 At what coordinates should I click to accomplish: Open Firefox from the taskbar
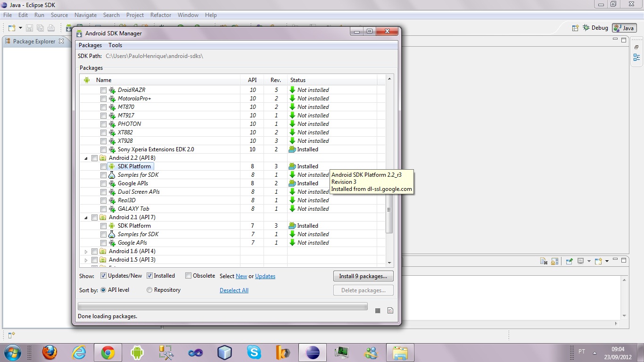tap(50, 353)
